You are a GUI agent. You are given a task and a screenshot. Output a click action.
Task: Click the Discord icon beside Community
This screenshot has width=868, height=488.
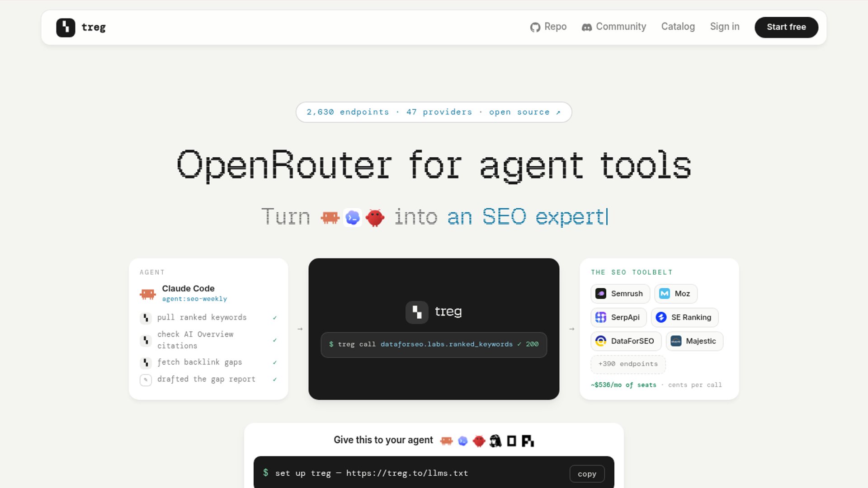pos(587,27)
